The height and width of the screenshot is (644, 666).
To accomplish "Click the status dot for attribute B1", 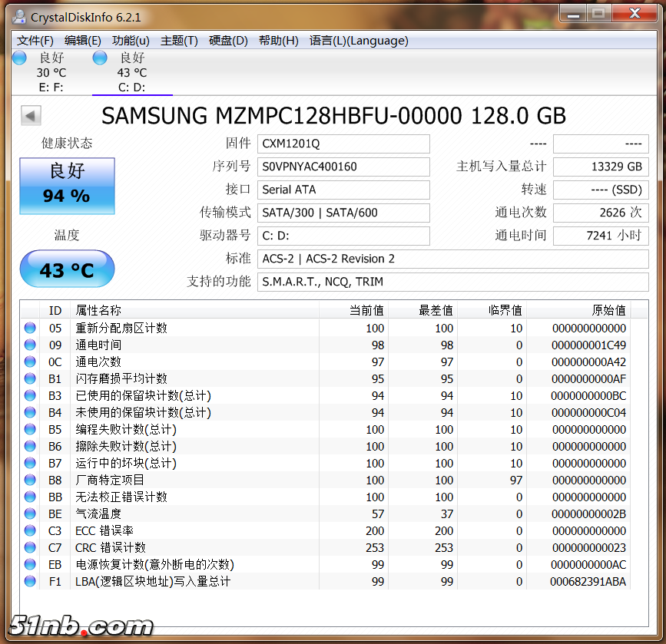I will (30, 378).
